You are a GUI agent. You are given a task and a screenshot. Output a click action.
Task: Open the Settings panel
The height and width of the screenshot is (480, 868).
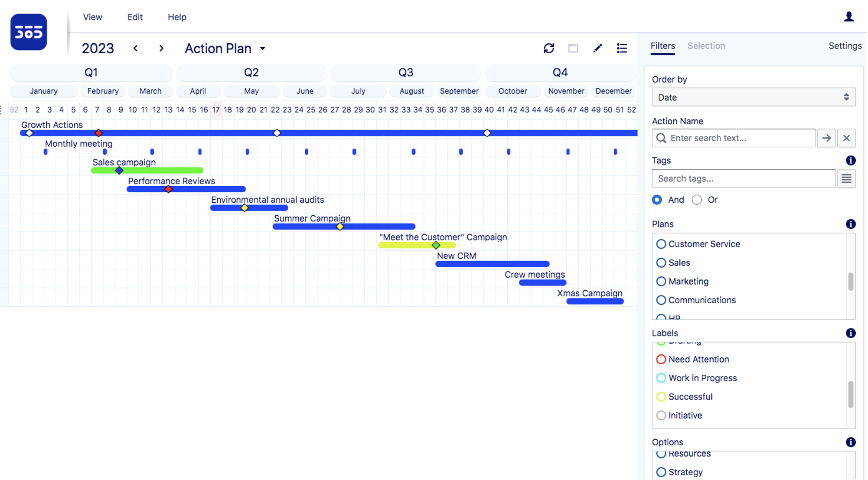tap(845, 45)
